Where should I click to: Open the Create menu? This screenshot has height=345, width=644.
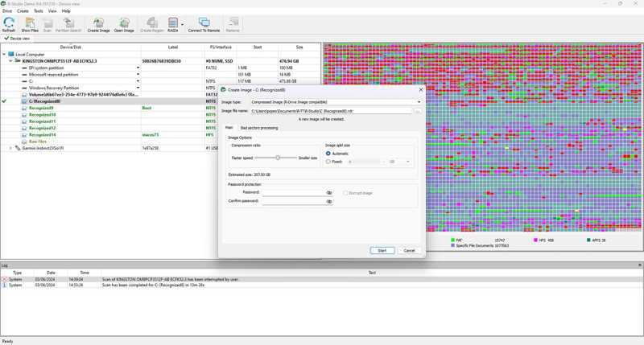23,11
